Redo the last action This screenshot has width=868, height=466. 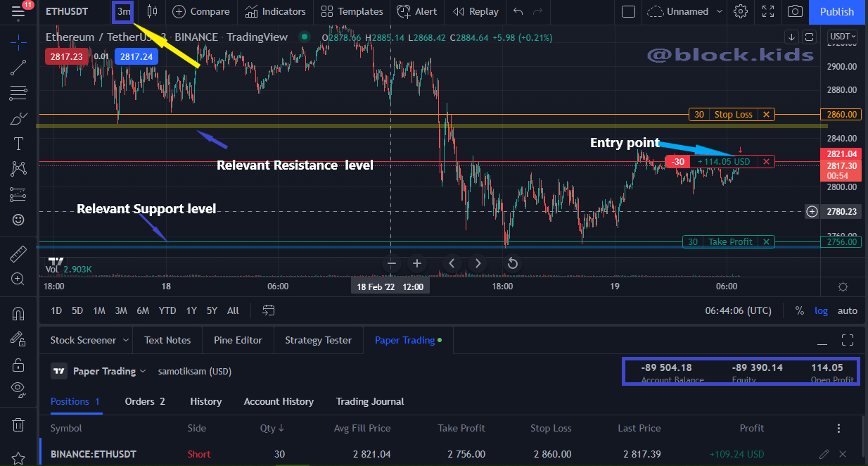(538, 11)
